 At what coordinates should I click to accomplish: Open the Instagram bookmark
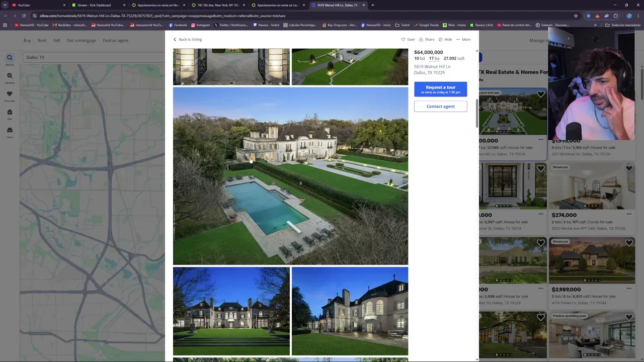[201, 25]
